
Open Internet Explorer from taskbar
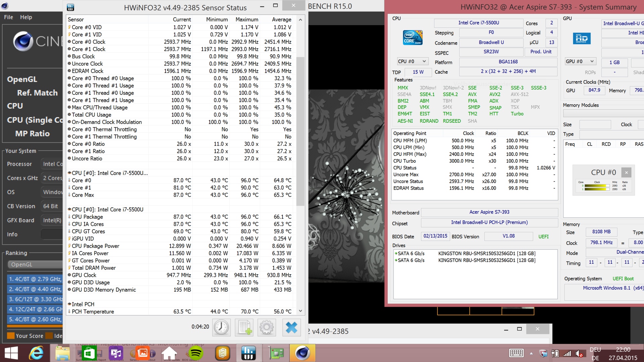pos(36,353)
